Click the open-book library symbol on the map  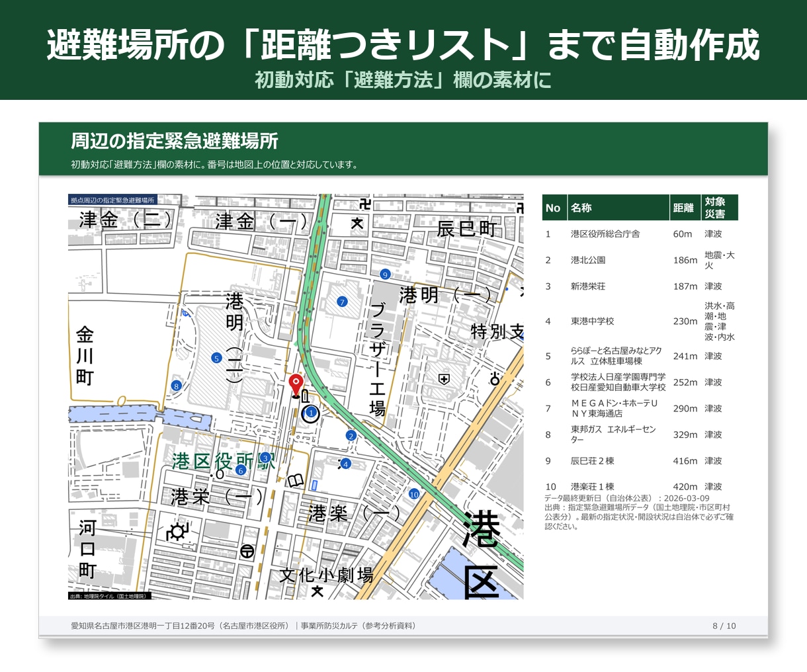click(x=296, y=481)
